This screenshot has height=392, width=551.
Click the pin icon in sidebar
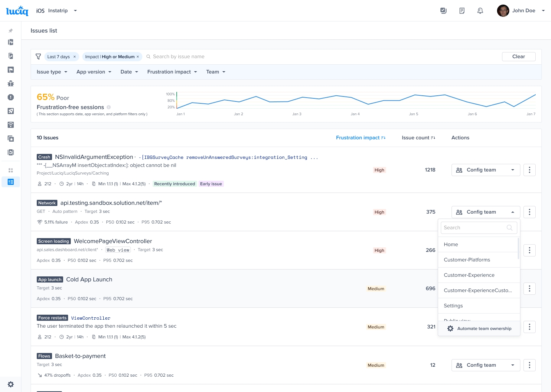click(x=11, y=31)
